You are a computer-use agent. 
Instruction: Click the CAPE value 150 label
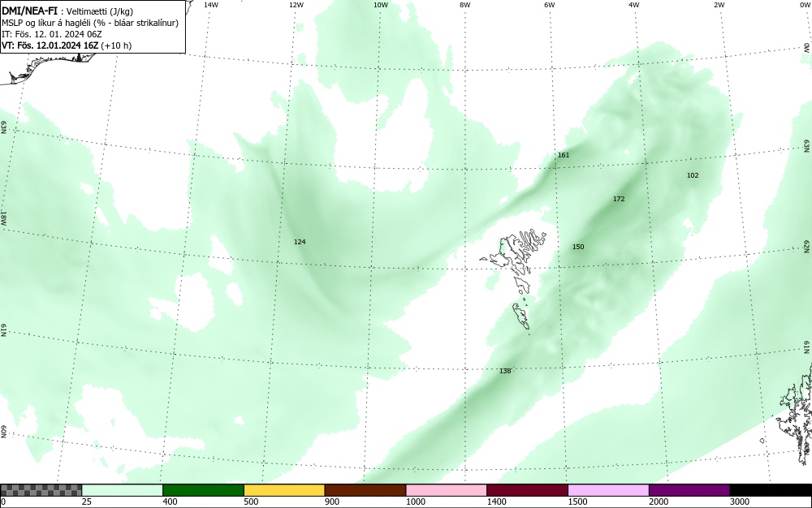[x=578, y=247]
